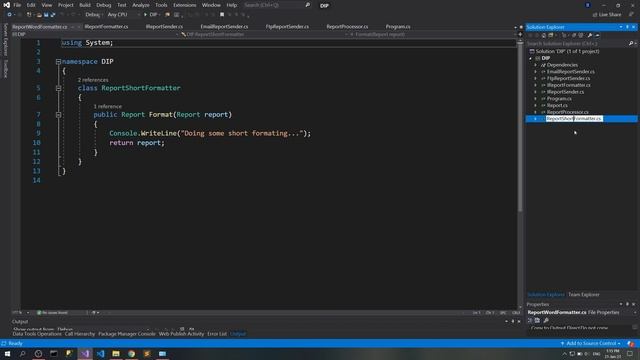Click the Solution Explorer window position dropdown arrow
The height and width of the screenshot is (360, 640).
pos(621,27)
